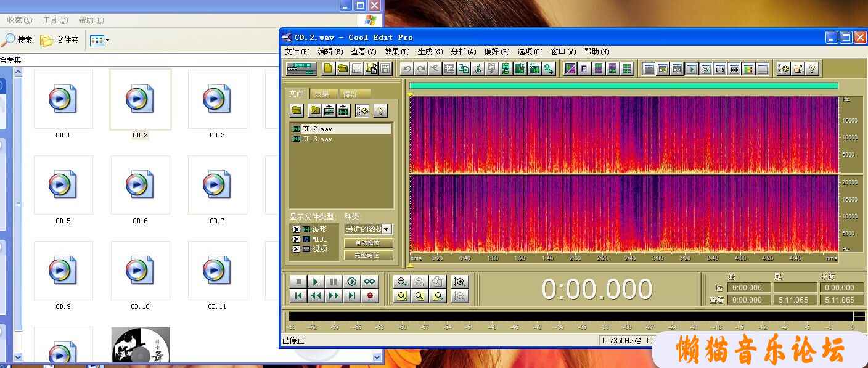Open the 效果 menu in Cool Edit Pro
868x368 pixels.
click(x=396, y=52)
